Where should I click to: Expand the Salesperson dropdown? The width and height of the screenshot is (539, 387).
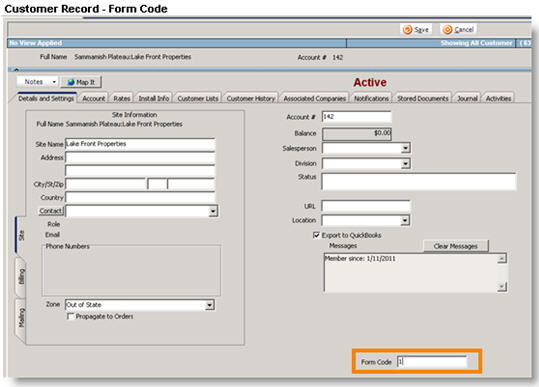tap(406, 148)
